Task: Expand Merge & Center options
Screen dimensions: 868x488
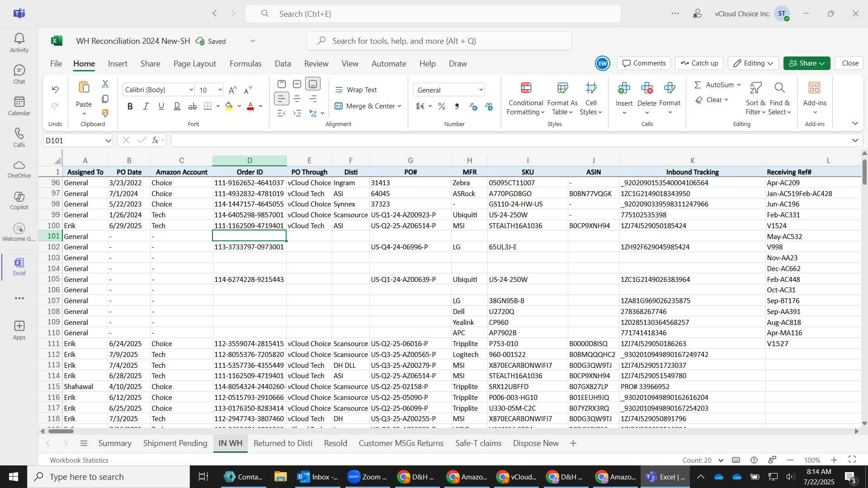Action: 400,106
